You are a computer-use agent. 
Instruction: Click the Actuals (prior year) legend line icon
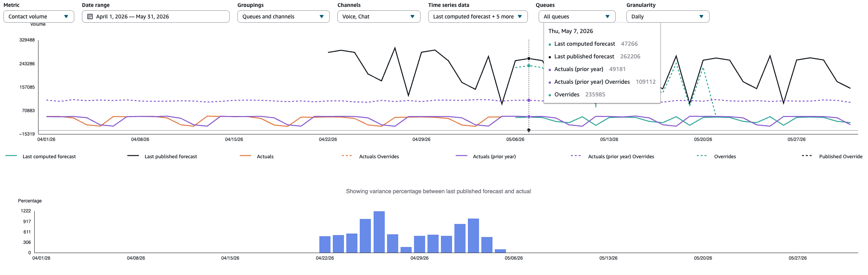click(x=462, y=156)
